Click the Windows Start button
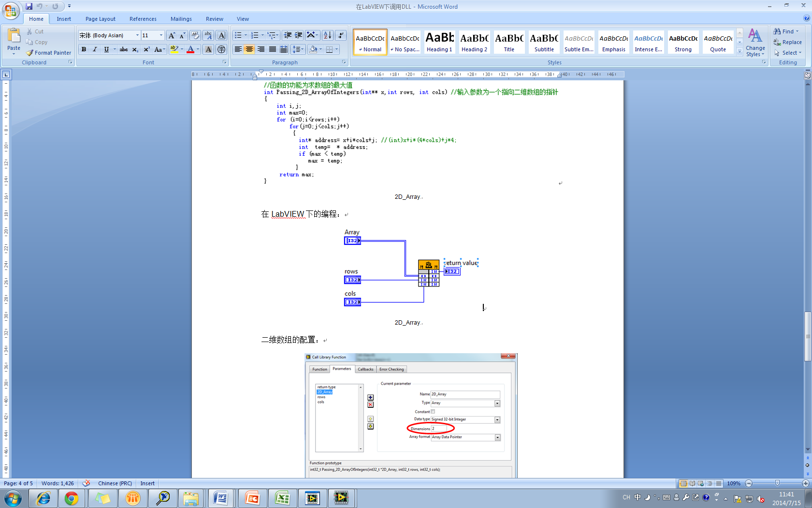The width and height of the screenshot is (812, 508). [x=13, y=498]
